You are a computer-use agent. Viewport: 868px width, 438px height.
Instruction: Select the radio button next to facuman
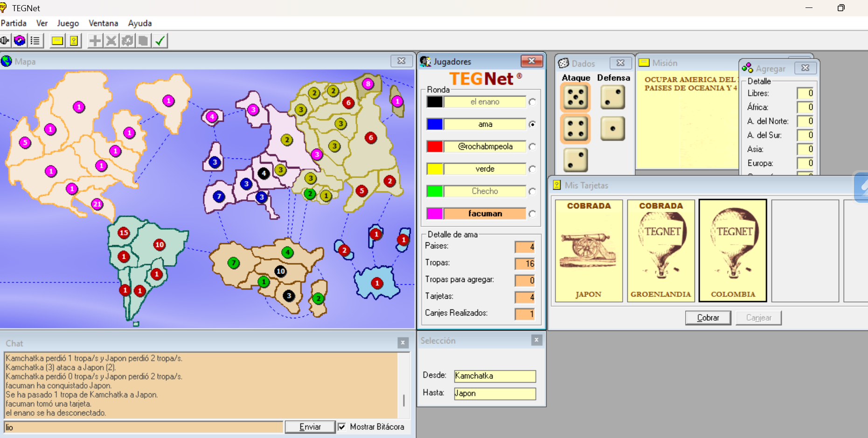click(532, 214)
